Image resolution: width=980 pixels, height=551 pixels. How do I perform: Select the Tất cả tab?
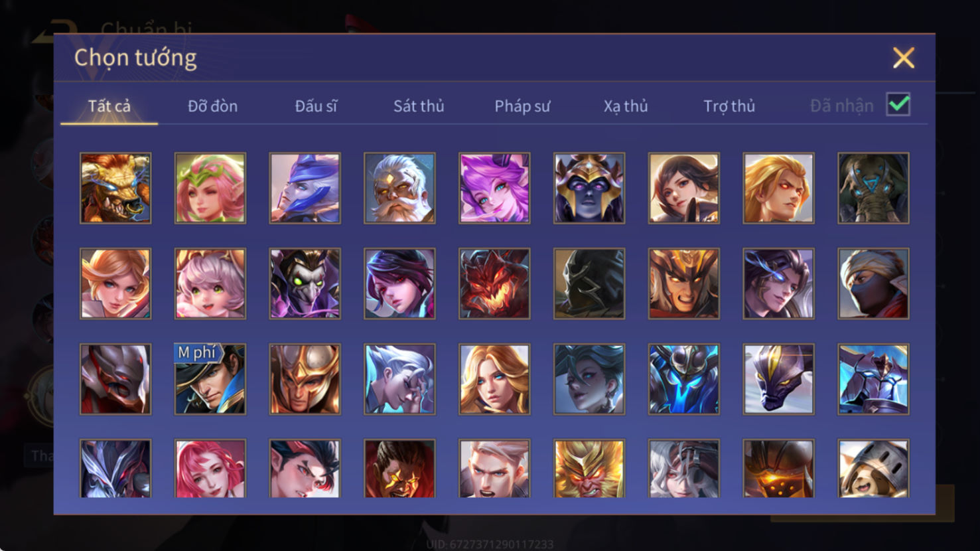click(109, 106)
